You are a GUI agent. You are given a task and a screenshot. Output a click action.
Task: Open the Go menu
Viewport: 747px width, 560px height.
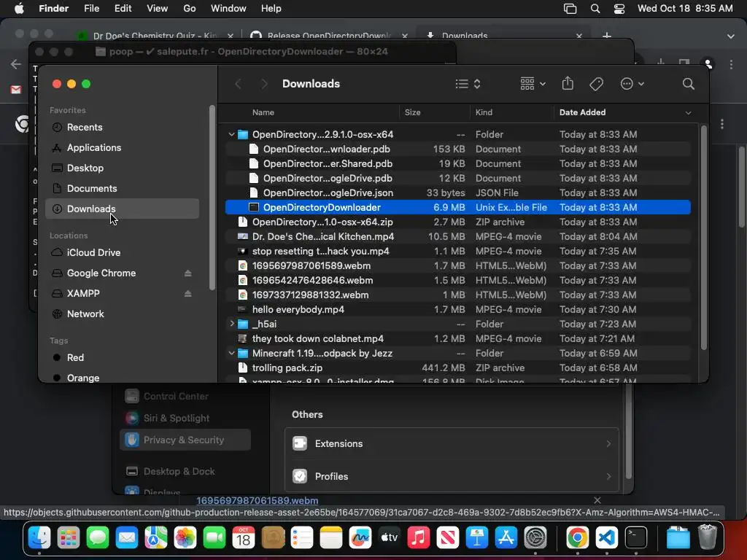190,9
